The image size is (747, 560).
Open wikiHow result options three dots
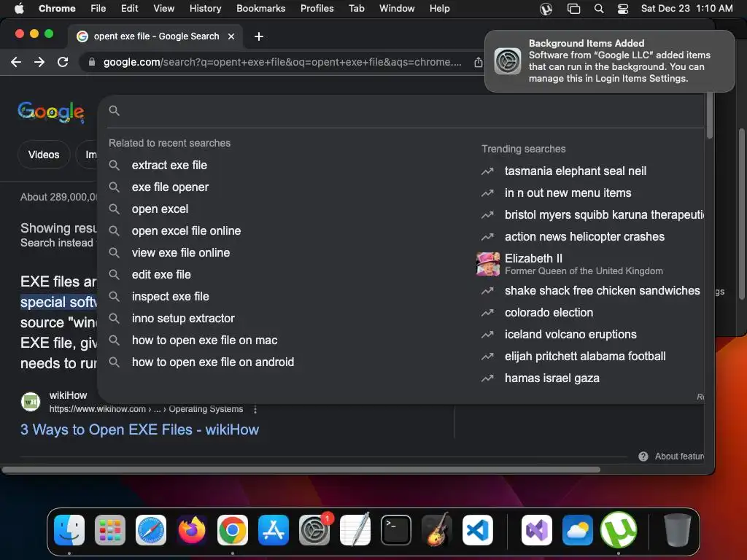255,409
